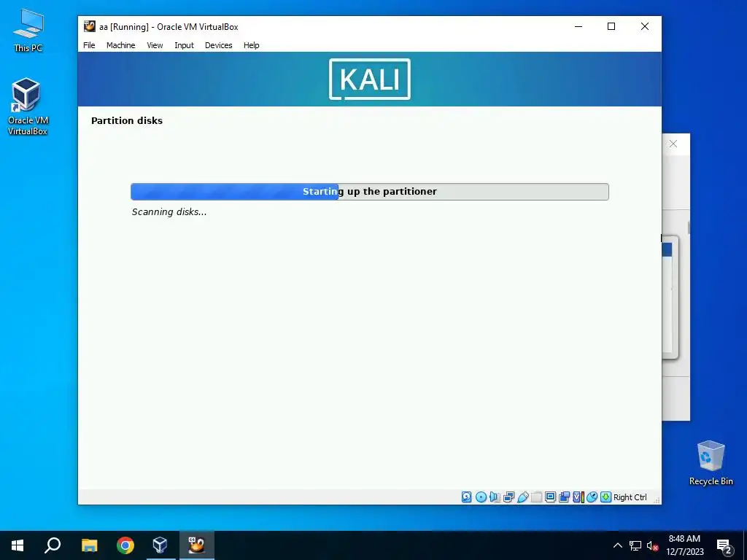
Task: Click the optical disk indicator icon
Action: pos(481,497)
